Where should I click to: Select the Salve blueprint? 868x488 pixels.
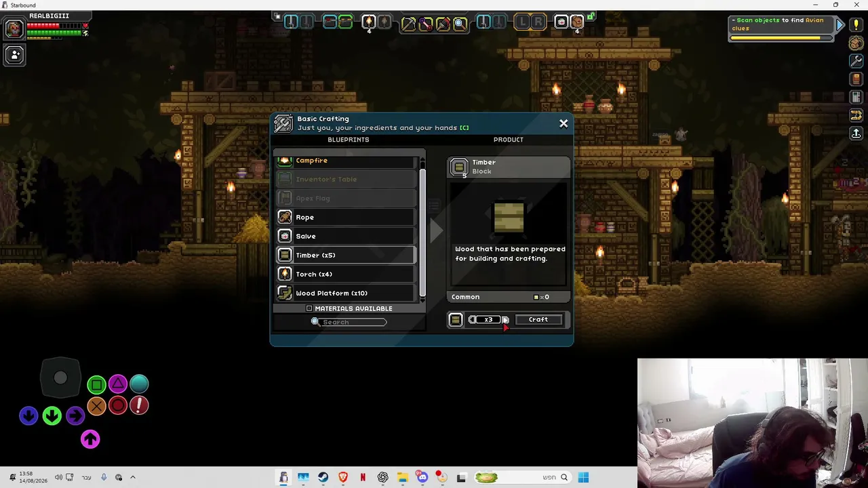(346, 236)
